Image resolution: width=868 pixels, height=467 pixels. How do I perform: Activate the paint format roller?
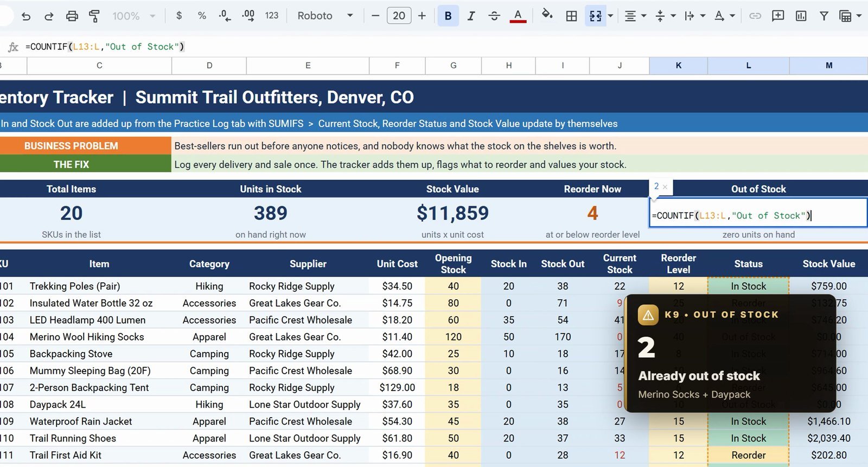point(94,16)
